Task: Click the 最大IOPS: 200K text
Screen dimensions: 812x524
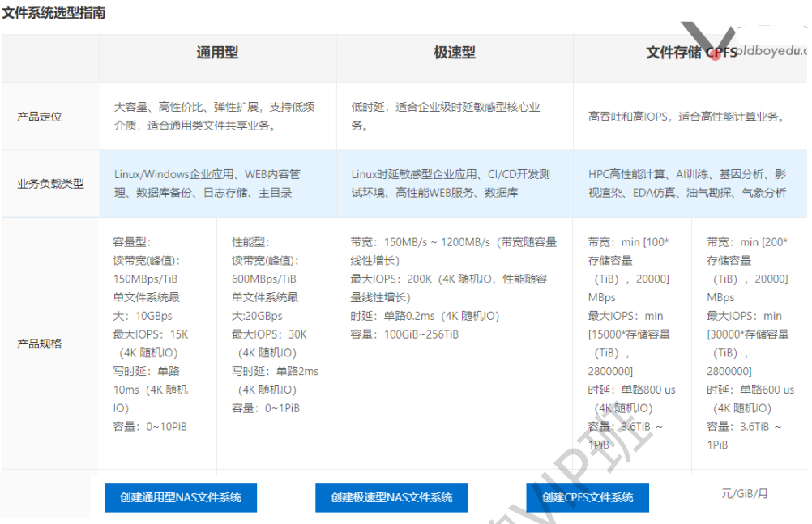Action: point(391,279)
